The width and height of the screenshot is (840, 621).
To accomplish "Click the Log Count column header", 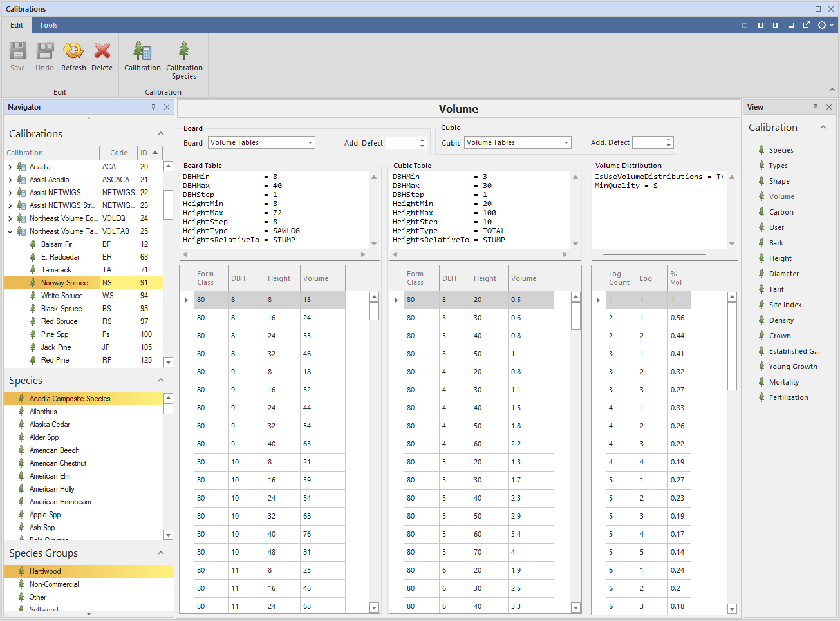I will point(621,278).
